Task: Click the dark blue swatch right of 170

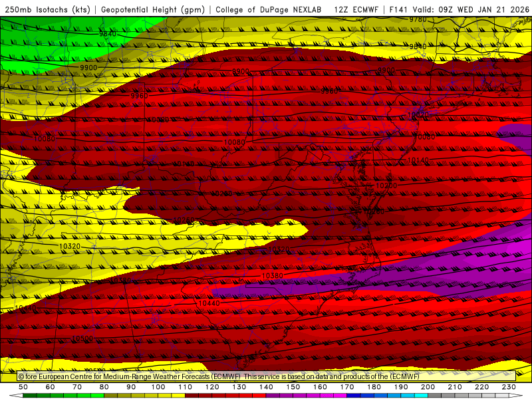Action: click(x=354, y=396)
